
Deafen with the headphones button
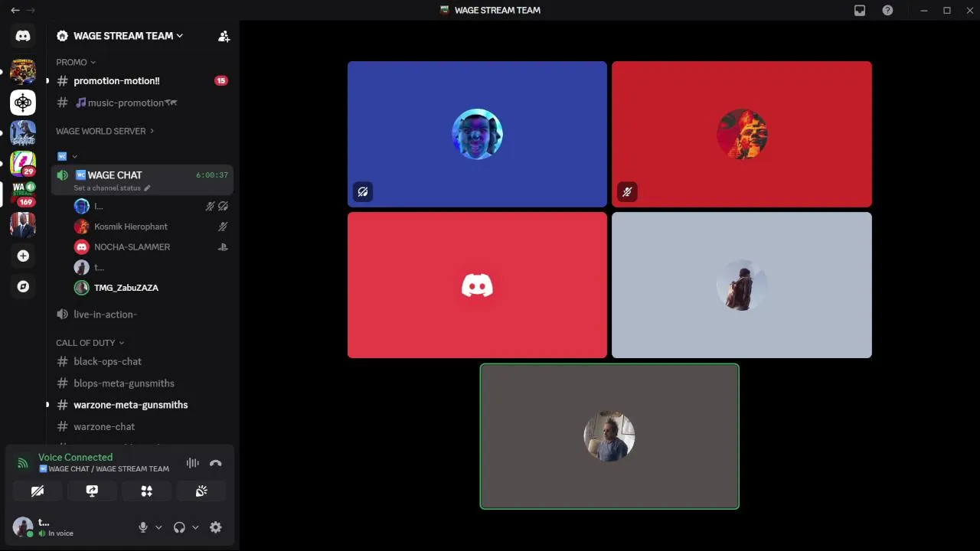[x=179, y=527]
